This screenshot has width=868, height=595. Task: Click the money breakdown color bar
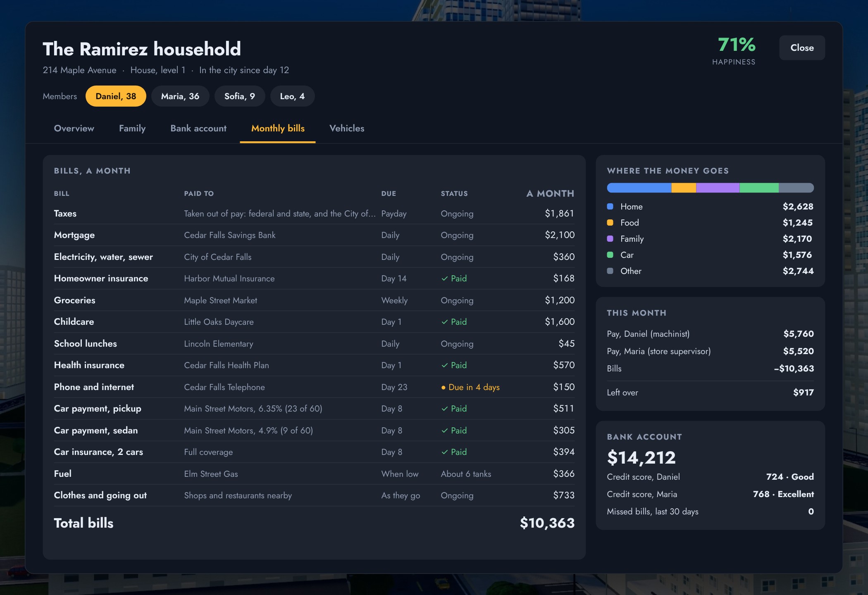click(x=710, y=188)
